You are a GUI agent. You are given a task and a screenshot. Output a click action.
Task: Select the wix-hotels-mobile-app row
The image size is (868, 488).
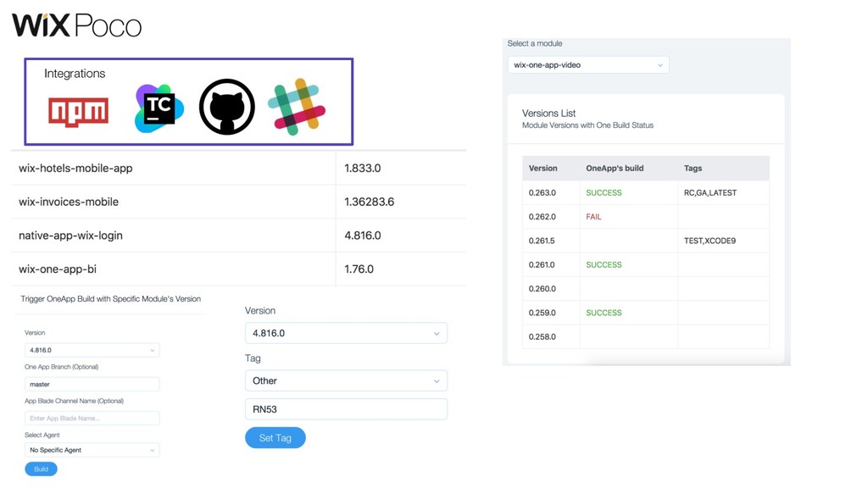(238, 169)
